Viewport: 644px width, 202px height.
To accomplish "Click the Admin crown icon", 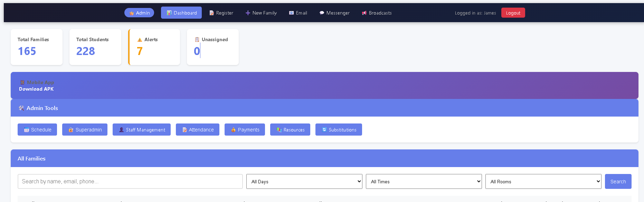I will tap(132, 13).
